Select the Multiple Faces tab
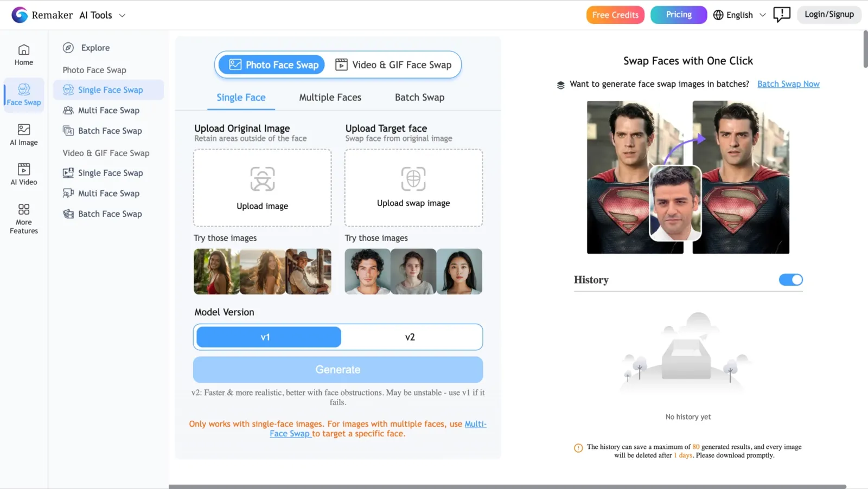868x489 pixels. pyautogui.click(x=330, y=98)
